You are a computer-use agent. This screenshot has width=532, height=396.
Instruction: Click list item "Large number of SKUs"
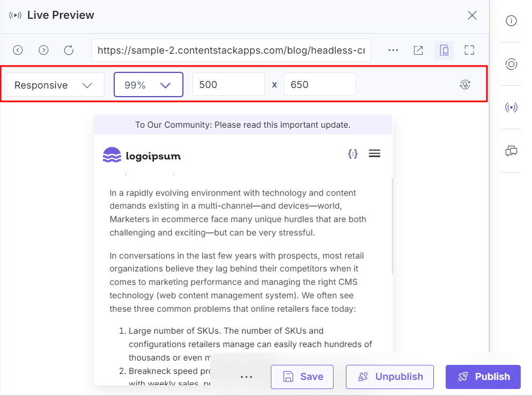click(x=250, y=344)
